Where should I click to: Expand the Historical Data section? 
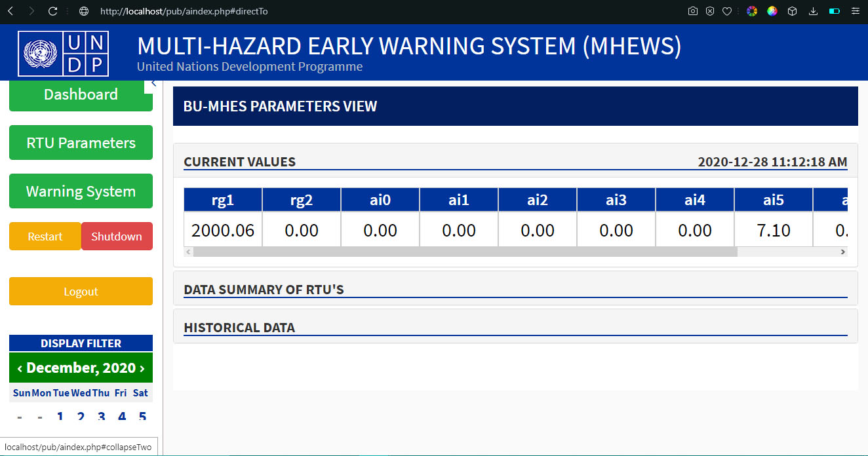click(x=239, y=327)
